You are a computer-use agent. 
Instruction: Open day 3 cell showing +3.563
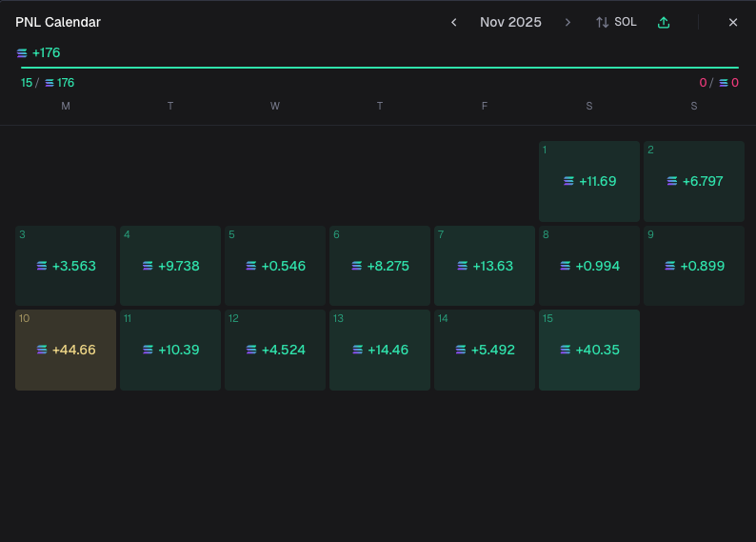pos(66,266)
